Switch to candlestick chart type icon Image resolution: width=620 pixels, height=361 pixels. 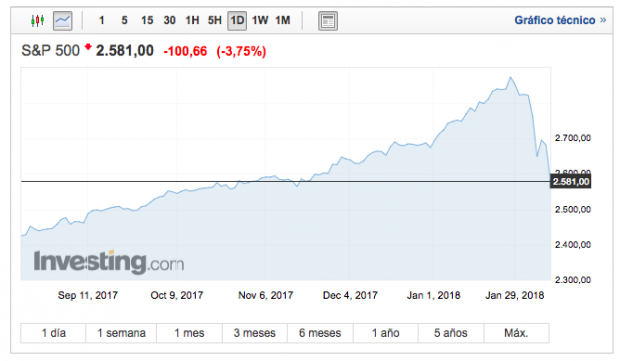[x=38, y=20]
